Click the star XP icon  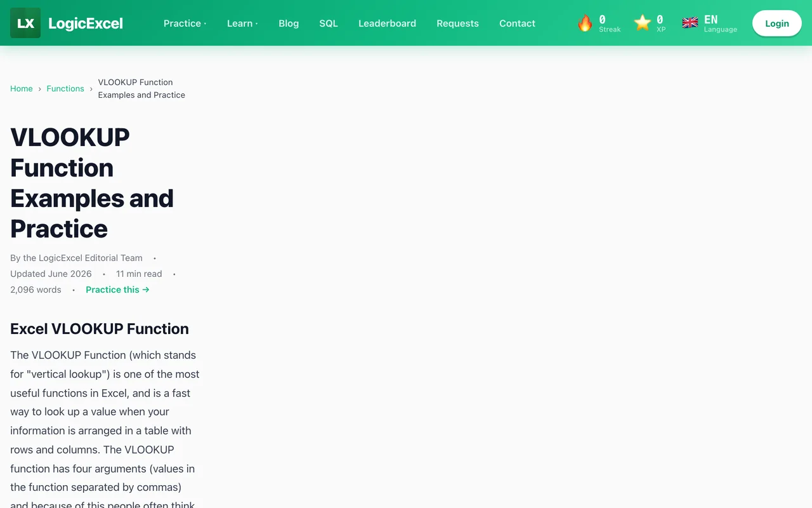coord(643,23)
